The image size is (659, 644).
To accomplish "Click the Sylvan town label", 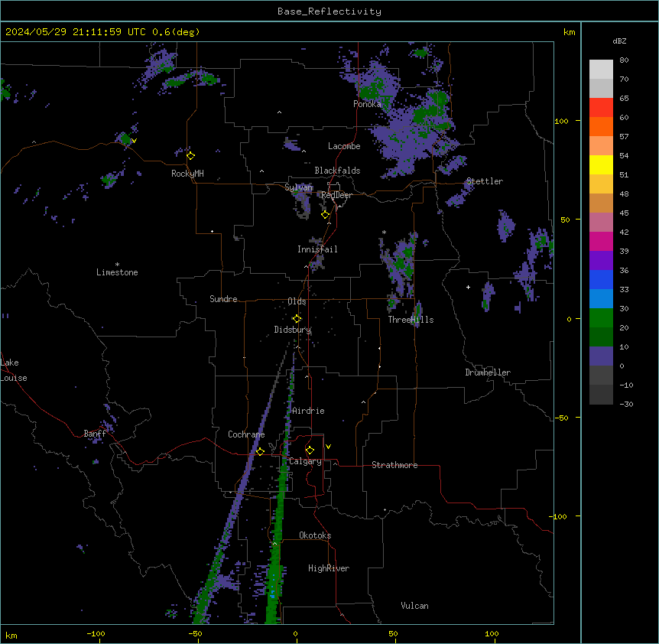I will tap(298, 187).
